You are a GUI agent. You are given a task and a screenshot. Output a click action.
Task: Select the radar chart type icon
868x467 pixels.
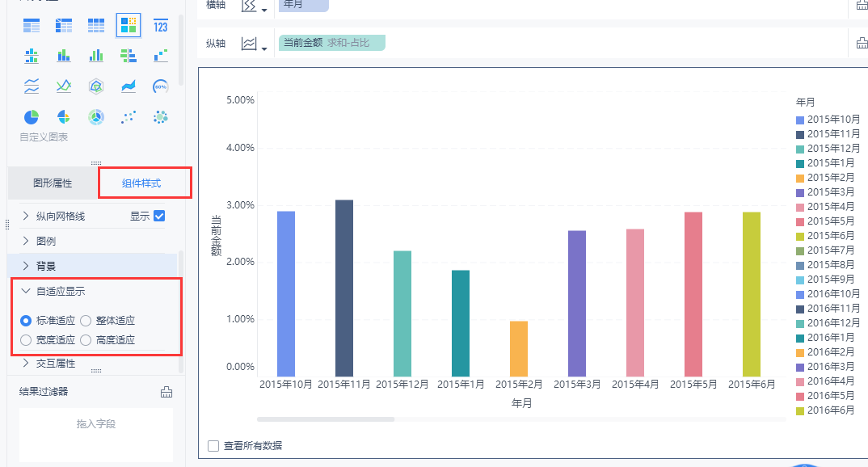96,86
